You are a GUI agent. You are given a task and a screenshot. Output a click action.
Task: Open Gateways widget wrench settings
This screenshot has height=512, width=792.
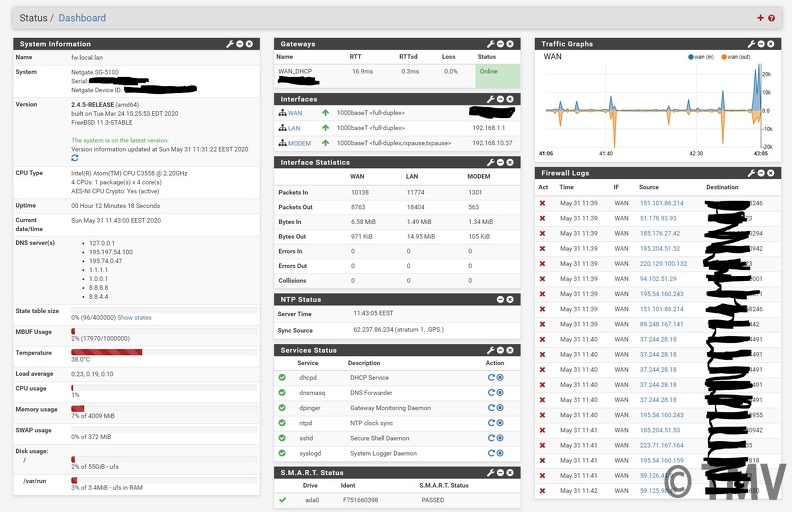490,44
